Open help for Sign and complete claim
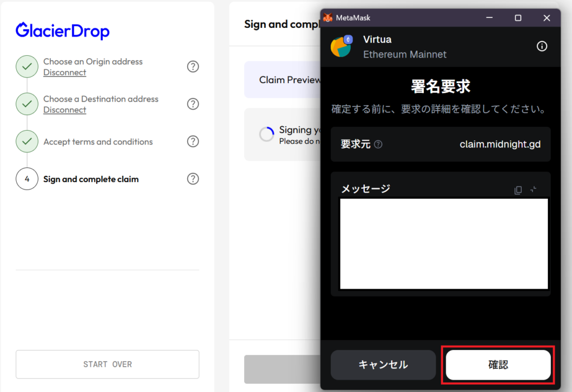Image resolution: width=572 pixels, height=392 pixels. (x=193, y=179)
